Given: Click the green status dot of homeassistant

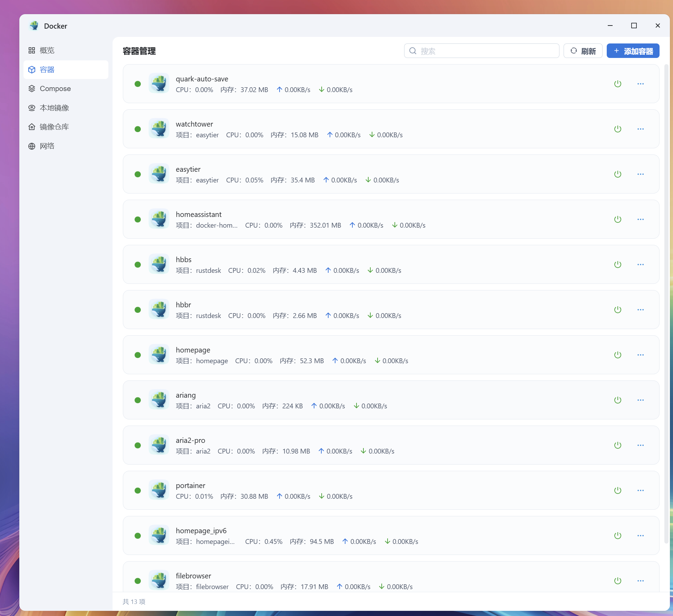Looking at the screenshot, I should click(138, 219).
